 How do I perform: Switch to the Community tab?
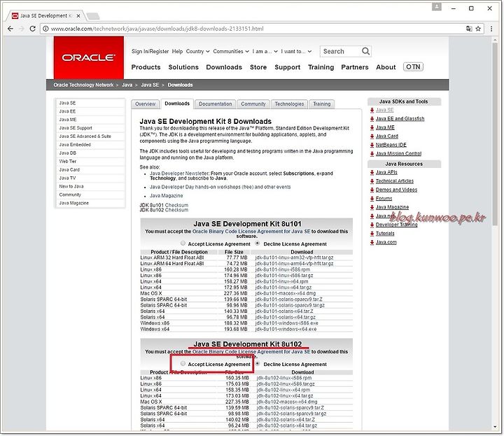click(x=253, y=104)
